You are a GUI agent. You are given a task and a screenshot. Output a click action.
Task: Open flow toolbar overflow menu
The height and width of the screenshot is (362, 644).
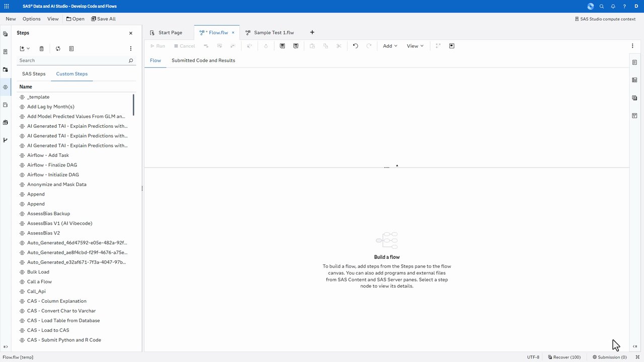tap(632, 46)
